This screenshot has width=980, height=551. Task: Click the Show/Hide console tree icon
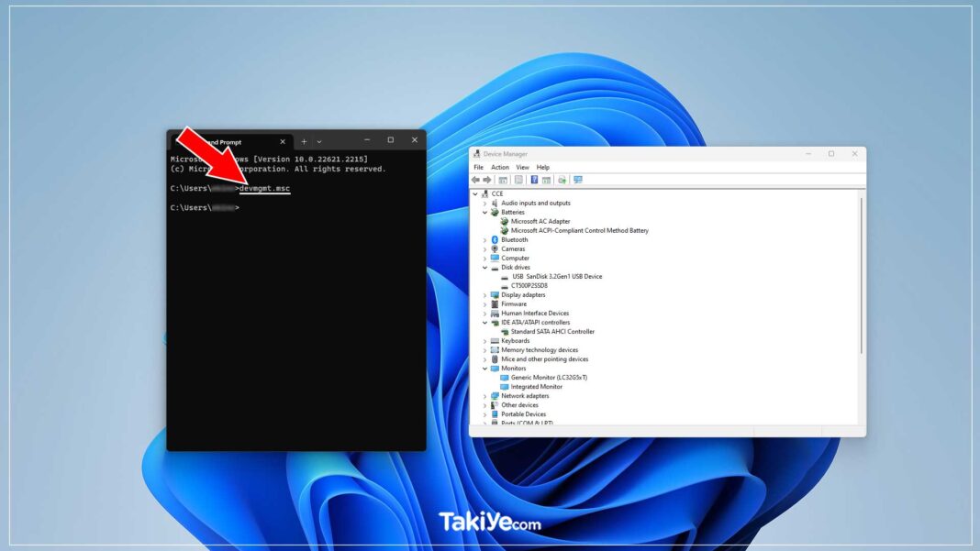[x=503, y=180]
